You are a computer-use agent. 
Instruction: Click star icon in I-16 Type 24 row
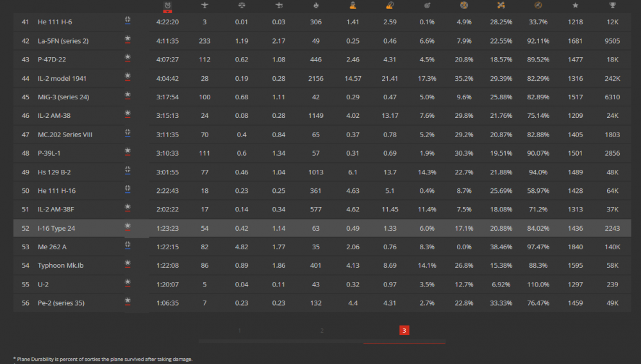(128, 226)
